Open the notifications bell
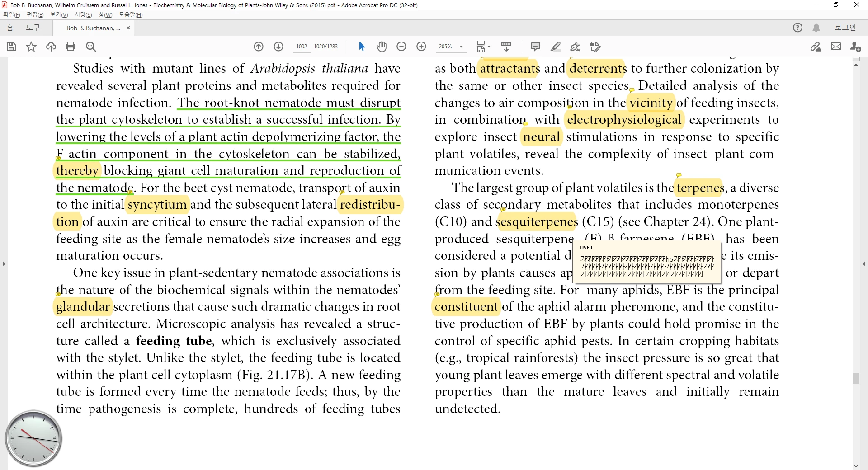 click(816, 28)
